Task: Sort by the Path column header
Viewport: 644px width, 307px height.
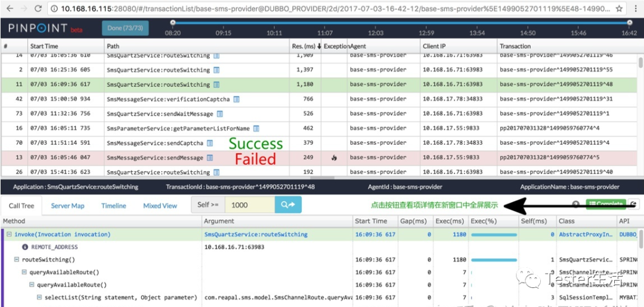Action: [196, 46]
